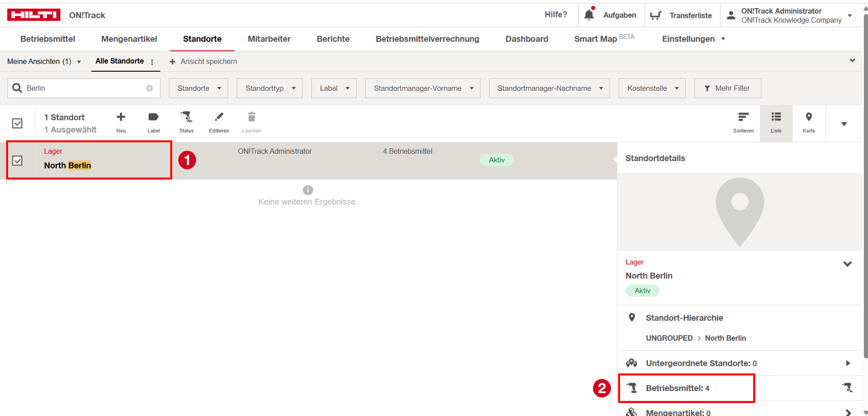Screen dimensions: 868x416
Task: Click the Mehr Filter button
Action: [728, 88]
